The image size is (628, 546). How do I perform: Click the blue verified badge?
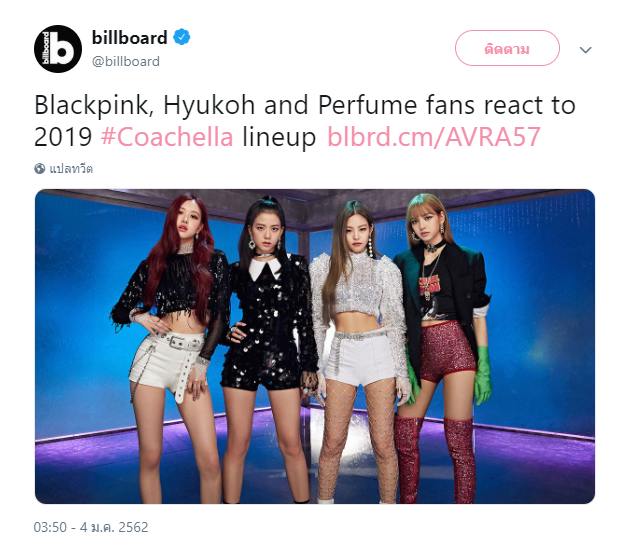[x=181, y=37]
